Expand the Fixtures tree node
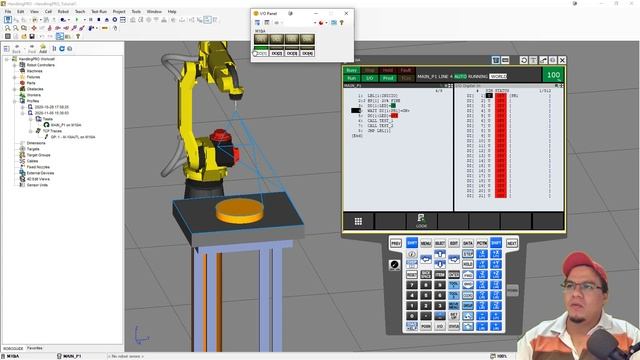This screenshot has height=360, width=640. pyautogui.click(x=15, y=77)
